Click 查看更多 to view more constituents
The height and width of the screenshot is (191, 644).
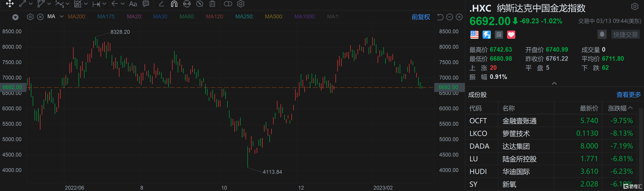(629, 95)
